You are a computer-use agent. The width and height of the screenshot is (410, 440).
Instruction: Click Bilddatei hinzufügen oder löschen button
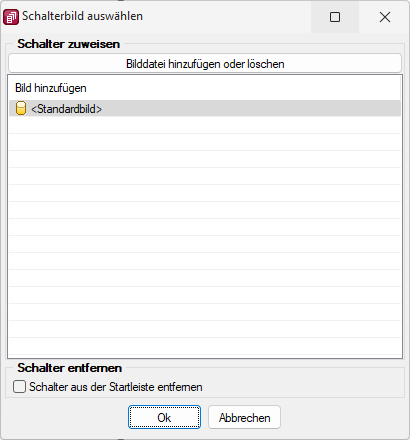tap(205, 64)
